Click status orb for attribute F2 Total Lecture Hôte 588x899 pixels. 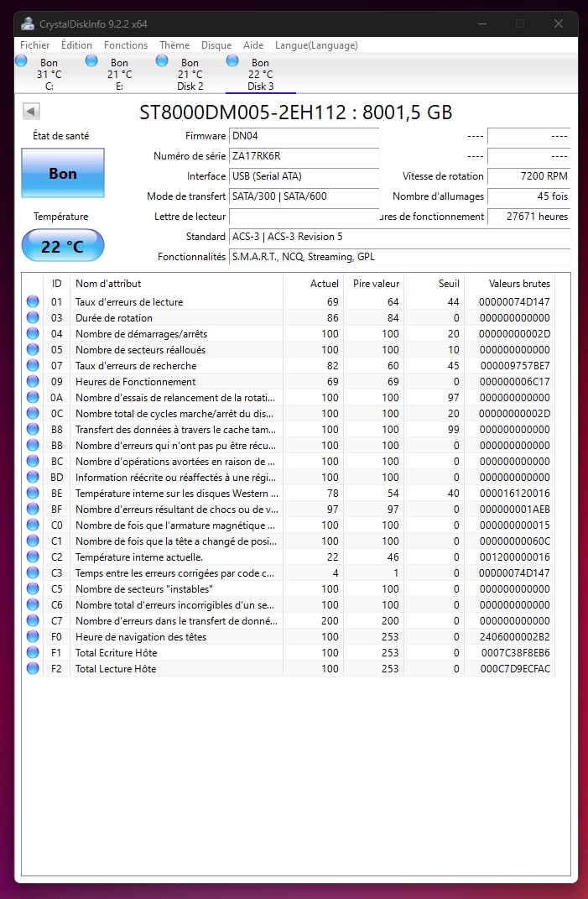[33, 669]
